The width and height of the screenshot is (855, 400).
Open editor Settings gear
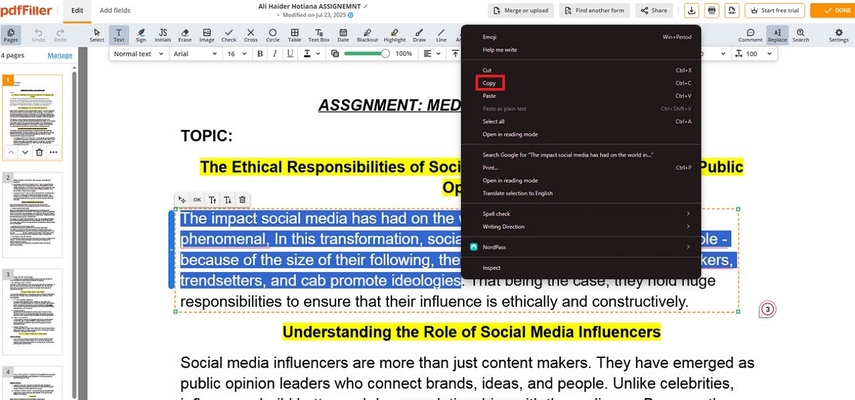click(839, 35)
